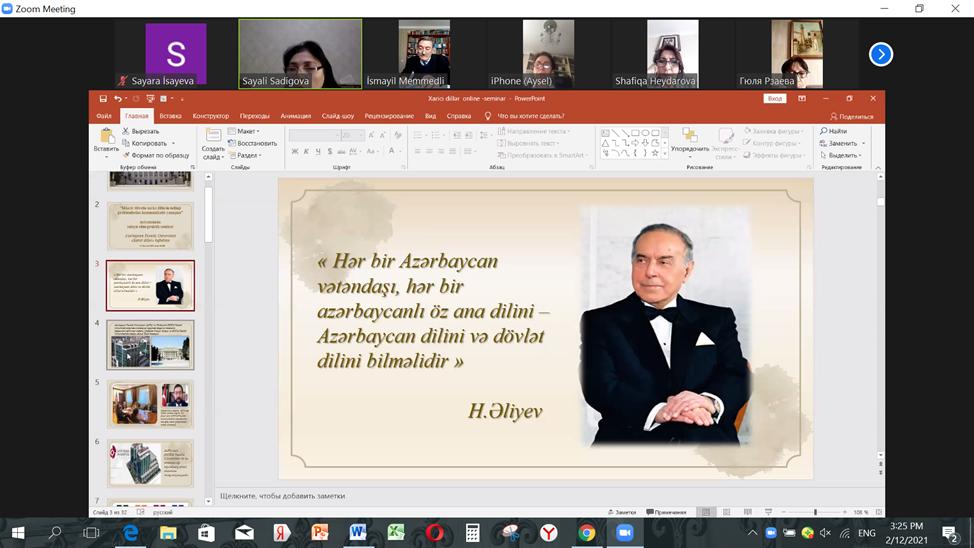Open Opera browser from taskbar
The image size is (974, 548).
click(434, 533)
